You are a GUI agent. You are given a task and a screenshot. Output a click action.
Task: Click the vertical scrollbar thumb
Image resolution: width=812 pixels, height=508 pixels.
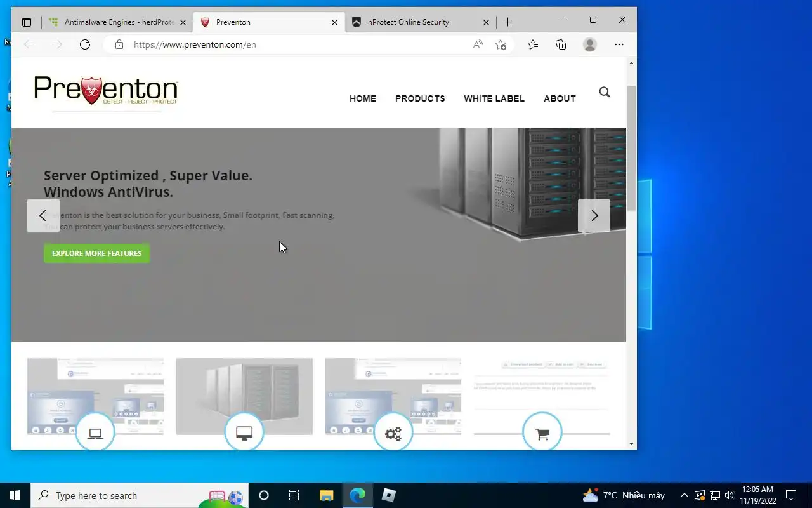631,147
